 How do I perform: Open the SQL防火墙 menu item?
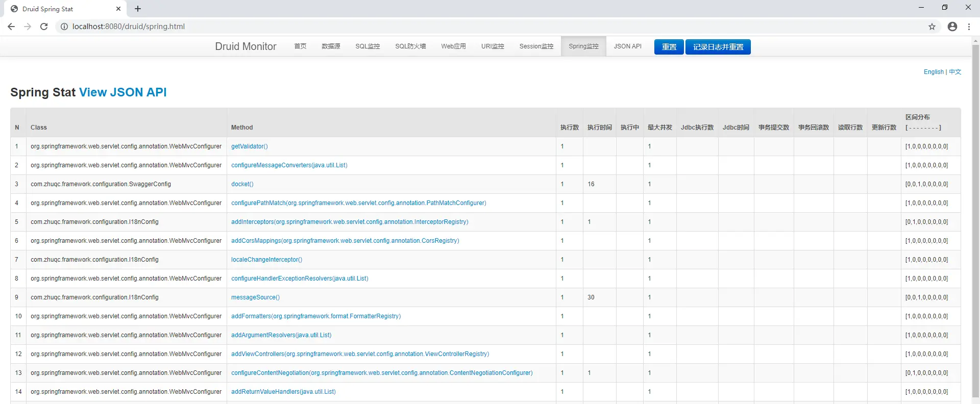(x=410, y=46)
